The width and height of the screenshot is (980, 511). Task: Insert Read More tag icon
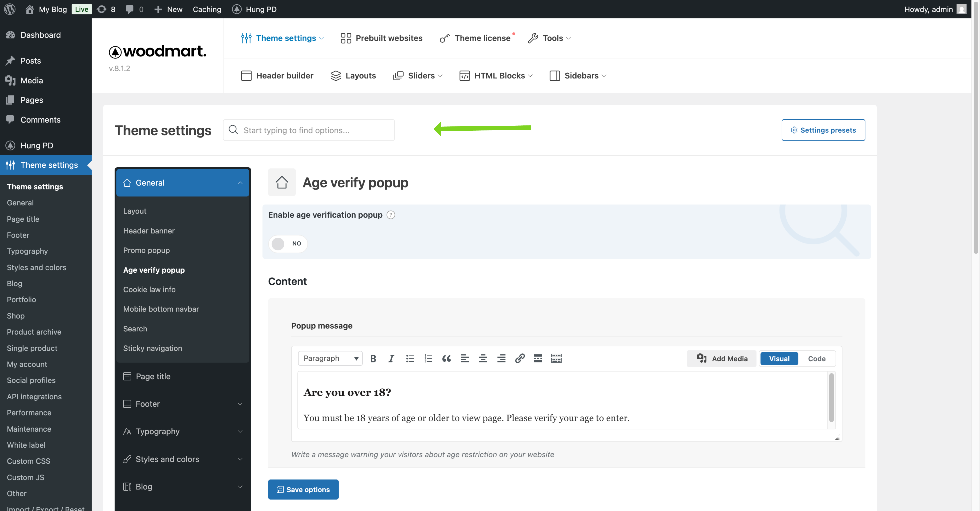(x=538, y=358)
